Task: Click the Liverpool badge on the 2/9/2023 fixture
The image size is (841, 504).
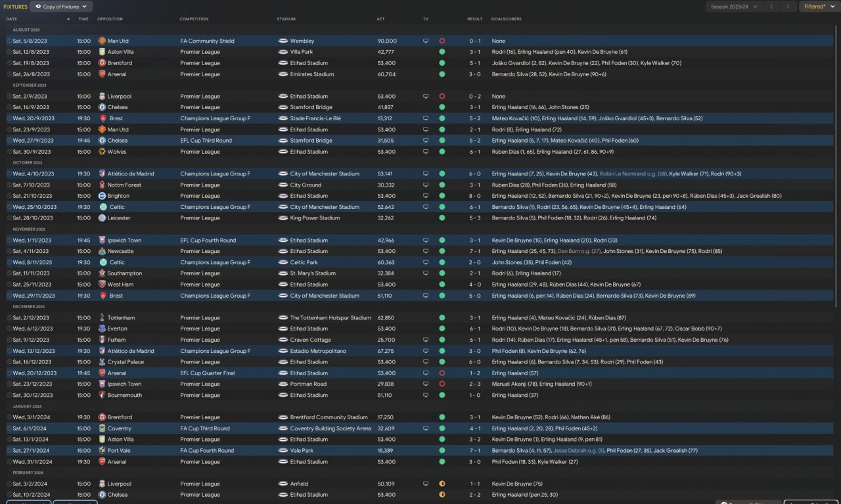Action: pyautogui.click(x=102, y=97)
